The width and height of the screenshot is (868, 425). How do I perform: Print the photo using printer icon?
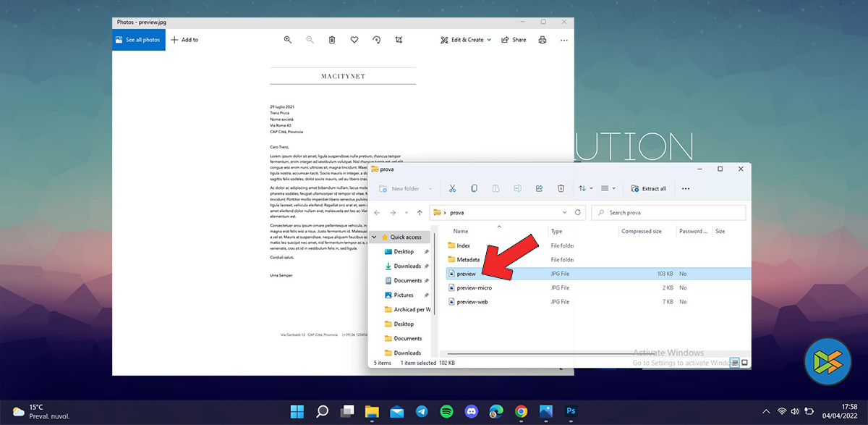pyautogui.click(x=542, y=40)
